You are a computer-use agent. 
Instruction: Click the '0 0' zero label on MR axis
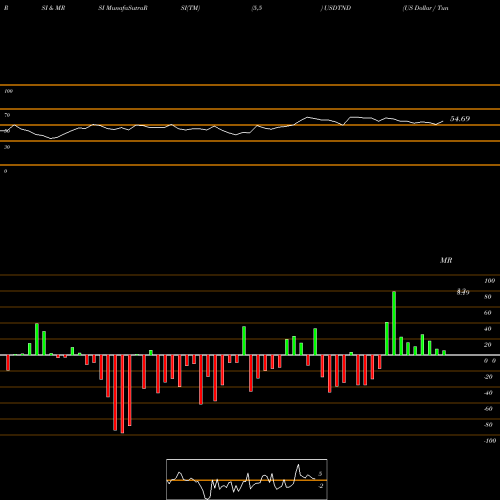pos(490,361)
